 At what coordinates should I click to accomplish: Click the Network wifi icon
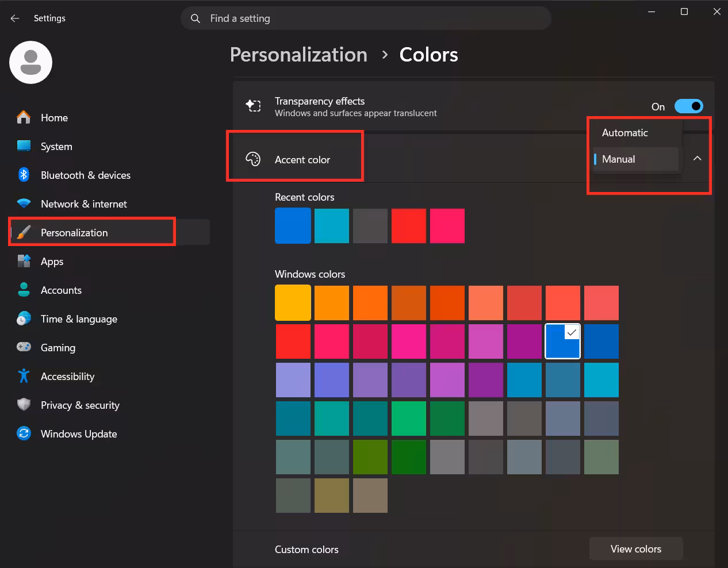coord(24,204)
